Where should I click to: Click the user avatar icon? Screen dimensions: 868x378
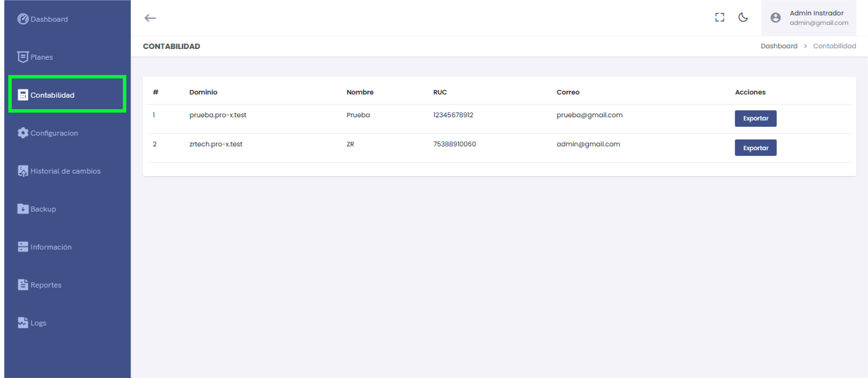point(775,18)
